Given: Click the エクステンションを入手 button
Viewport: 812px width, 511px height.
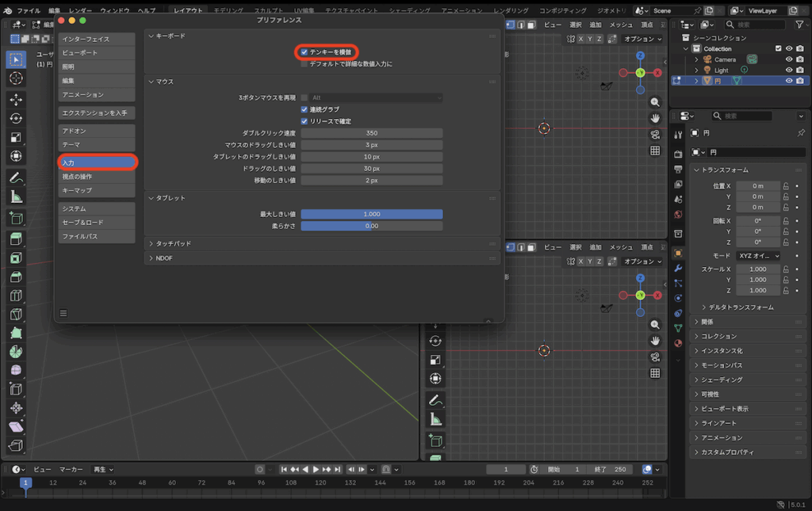Looking at the screenshot, I should [x=96, y=113].
